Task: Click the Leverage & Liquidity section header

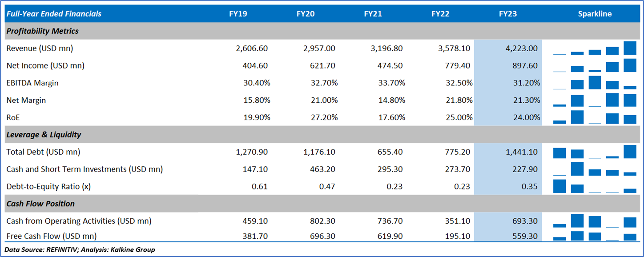Action: point(44,134)
